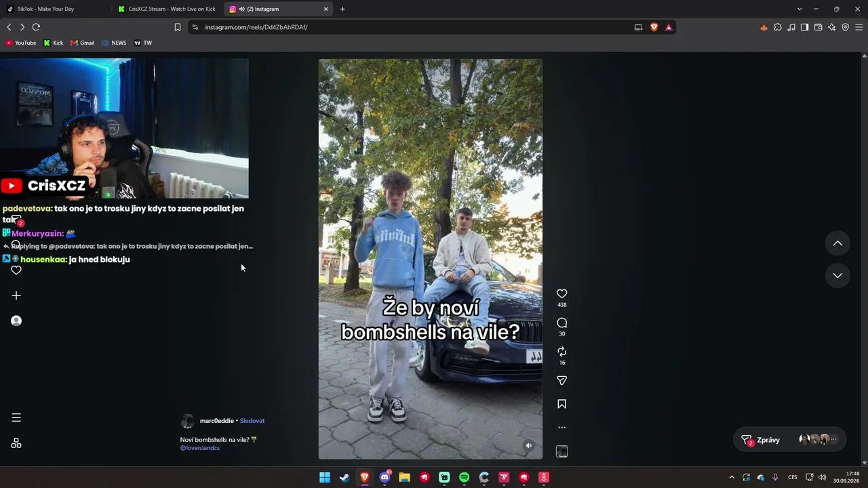Reload the Instagram page
868x488 pixels.
(x=36, y=27)
